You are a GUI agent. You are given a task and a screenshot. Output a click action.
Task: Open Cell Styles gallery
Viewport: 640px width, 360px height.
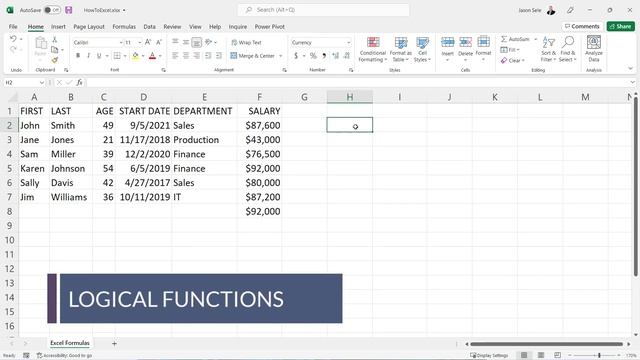click(x=422, y=49)
